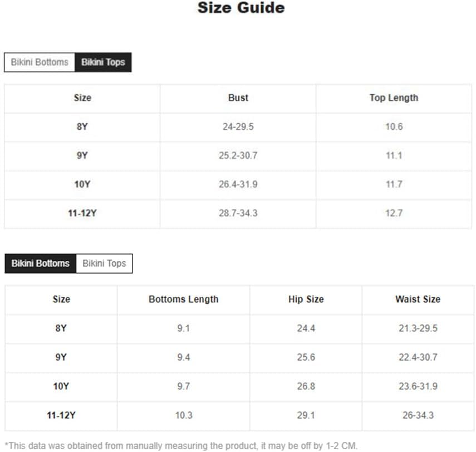Click the 25.6 hip size value

coord(306,357)
